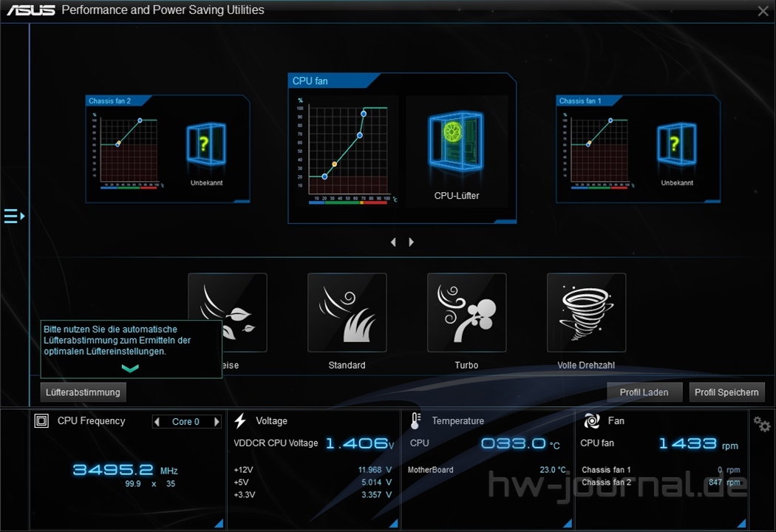
Task: Select the Chassis fan 2 card
Action: (x=168, y=149)
